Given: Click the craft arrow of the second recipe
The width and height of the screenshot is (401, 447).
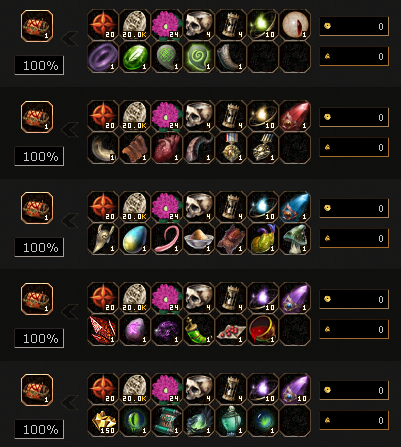Looking at the screenshot, I should tap(70, 130).
